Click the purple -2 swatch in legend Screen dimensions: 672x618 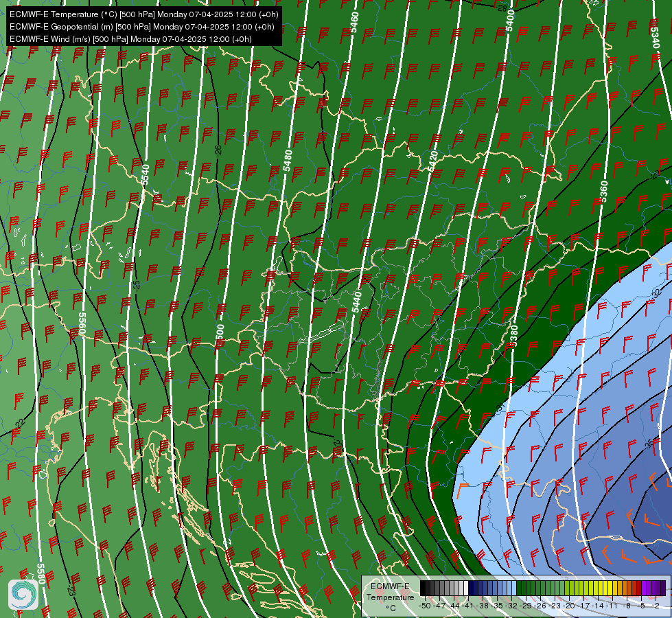pyautogui.click(x=653, y=588)
